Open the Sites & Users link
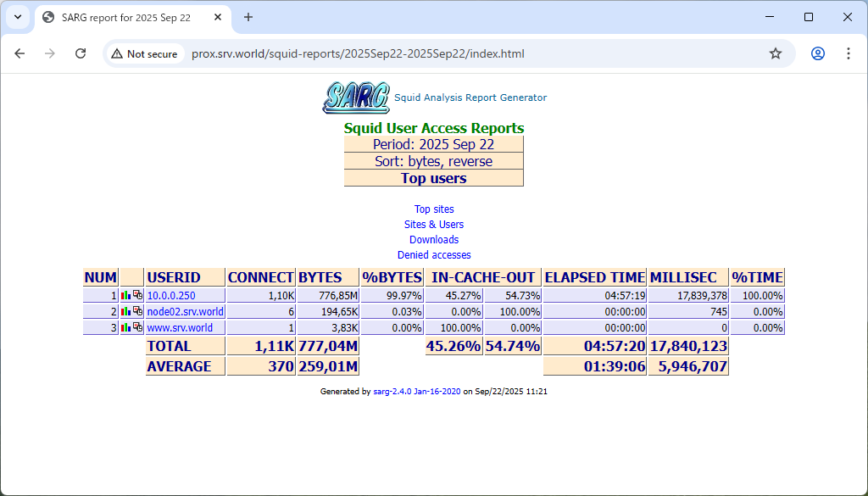The image size is (868, 496). (x=434, y=225)
